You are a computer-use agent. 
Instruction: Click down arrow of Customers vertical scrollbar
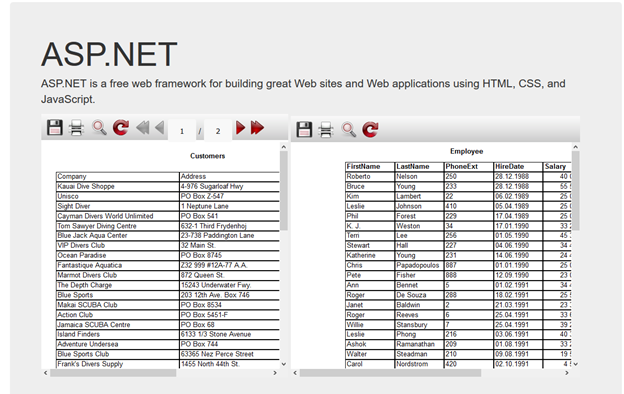tap(284, 364)
